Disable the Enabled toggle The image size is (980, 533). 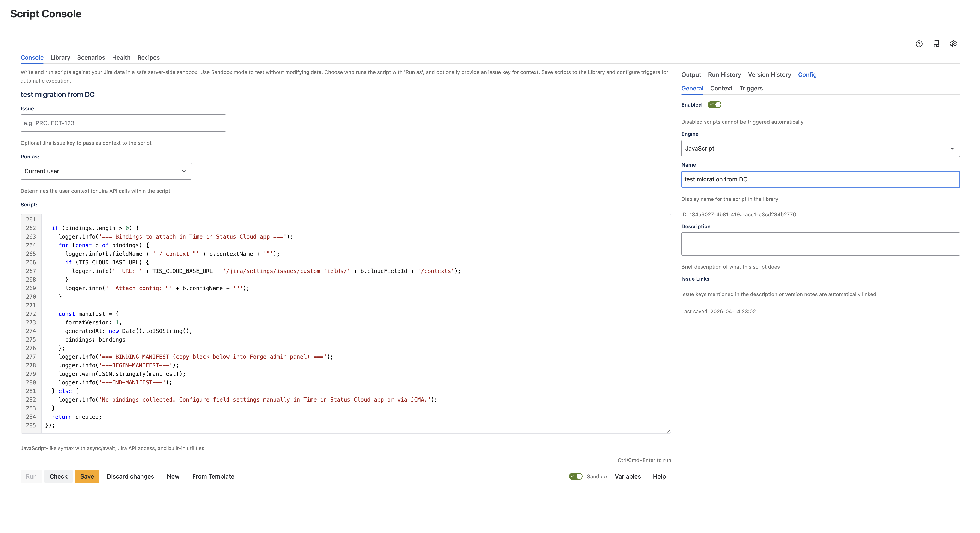coord(714,104)
